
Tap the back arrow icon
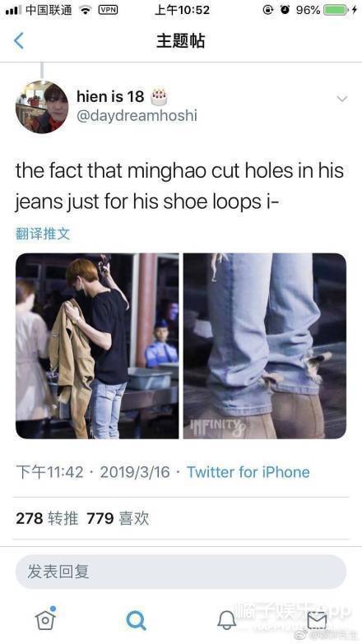point(19,40)
